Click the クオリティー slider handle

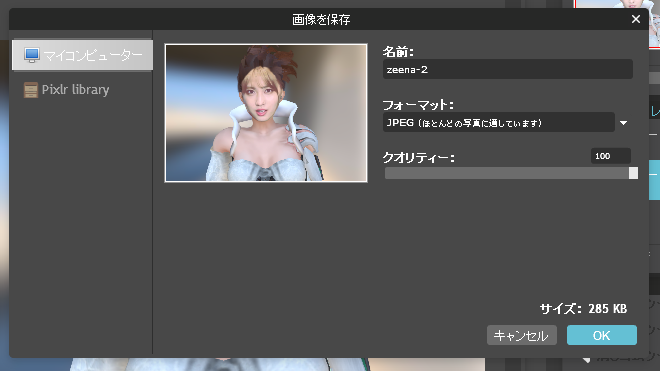633,173
